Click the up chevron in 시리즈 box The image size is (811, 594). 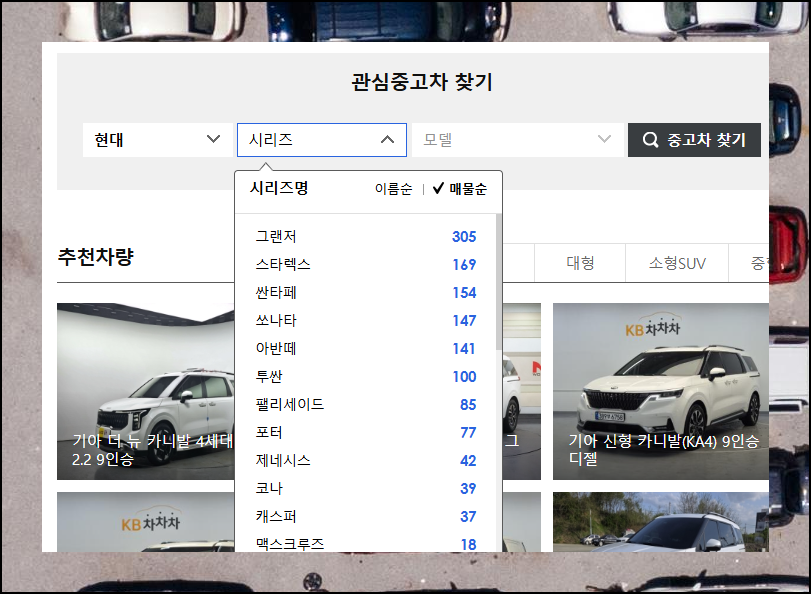pyautogui.click(x=387, y=140)
